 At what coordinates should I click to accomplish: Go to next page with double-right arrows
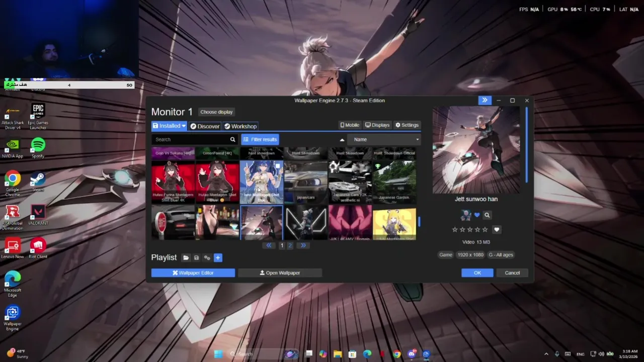[303, 245]
